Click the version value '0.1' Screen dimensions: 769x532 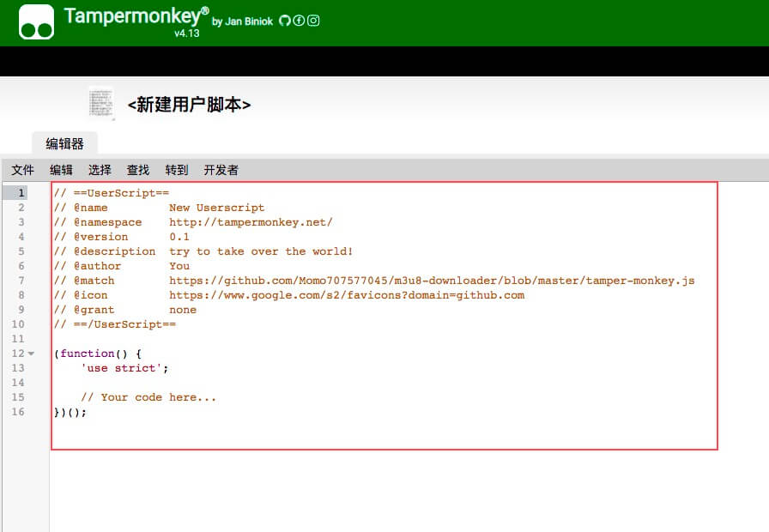point(179,237)
